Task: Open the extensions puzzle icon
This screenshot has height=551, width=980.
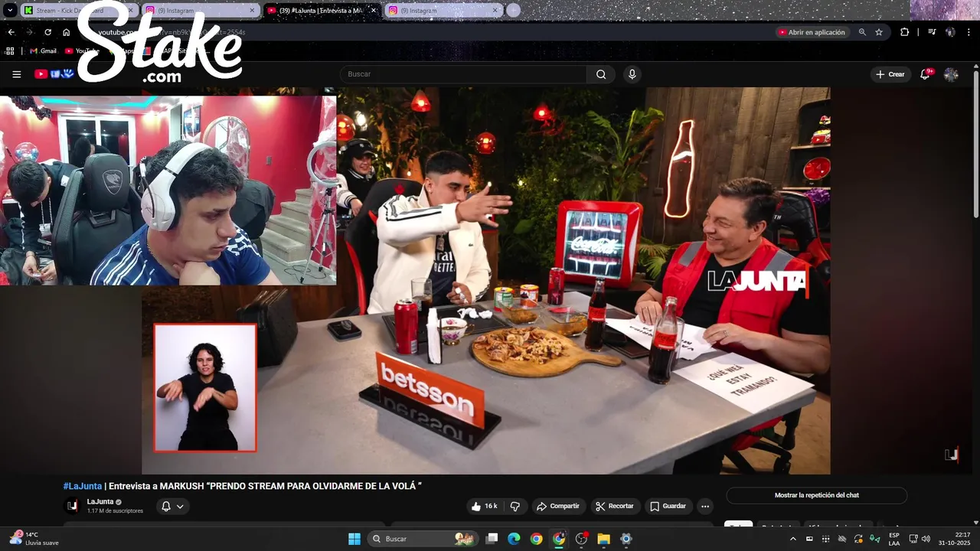Action: point(905,32)
